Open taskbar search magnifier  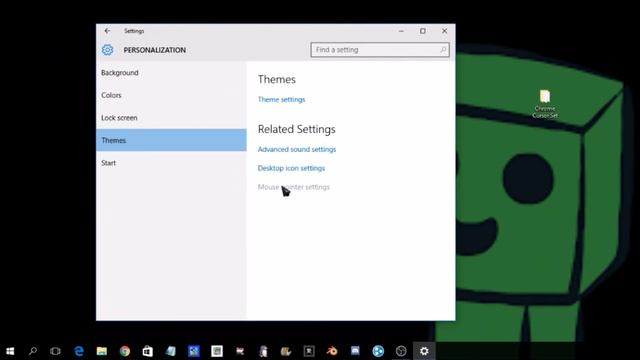click(x=33, y=351)
